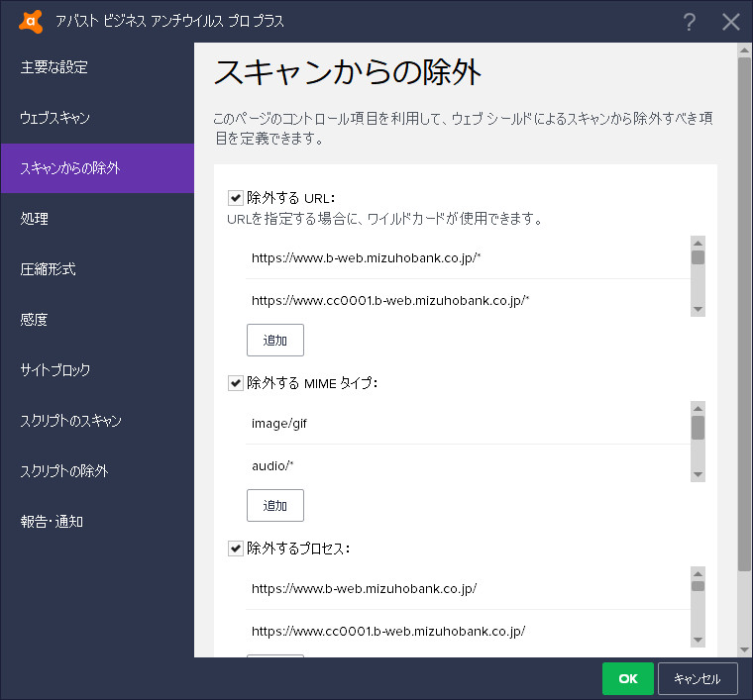Select process entry https://www.cc0001.b-web.mizuhobank.co.jp/

[x=468, y=631]
